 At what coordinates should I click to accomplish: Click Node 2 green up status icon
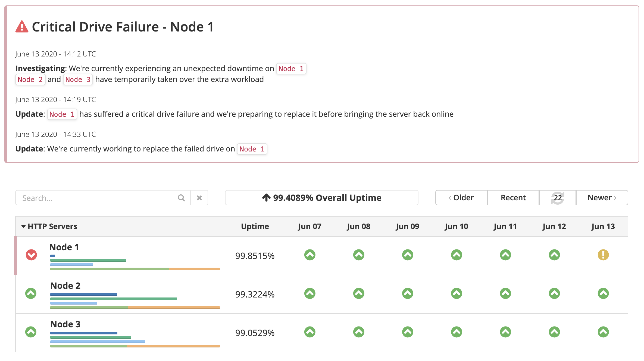(x=31, y=293)
